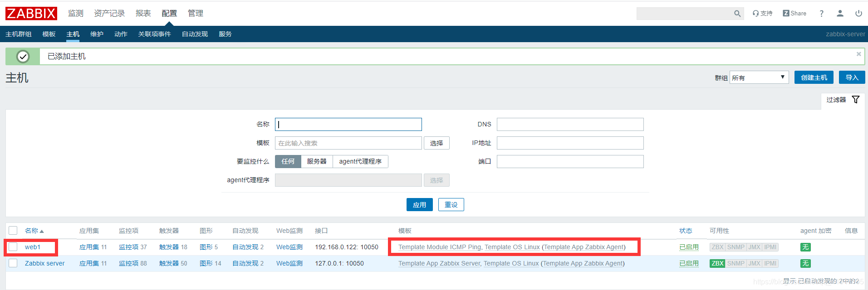Click the IPMI badge for web1
This screenshot has height=290, width=868.
coord(770,247)
